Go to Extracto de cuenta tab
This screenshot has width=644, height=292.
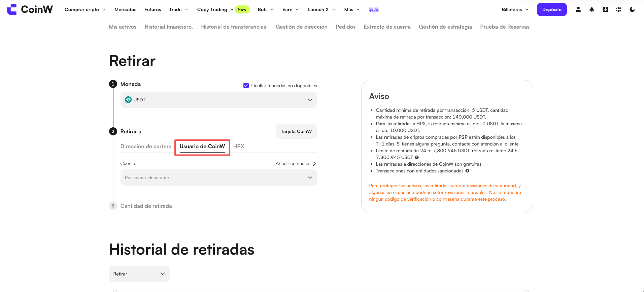coord(387,27)
